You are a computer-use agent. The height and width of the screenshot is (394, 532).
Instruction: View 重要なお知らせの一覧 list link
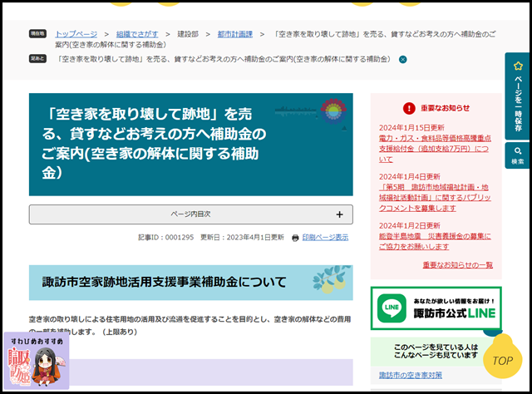tap(457, 265)
